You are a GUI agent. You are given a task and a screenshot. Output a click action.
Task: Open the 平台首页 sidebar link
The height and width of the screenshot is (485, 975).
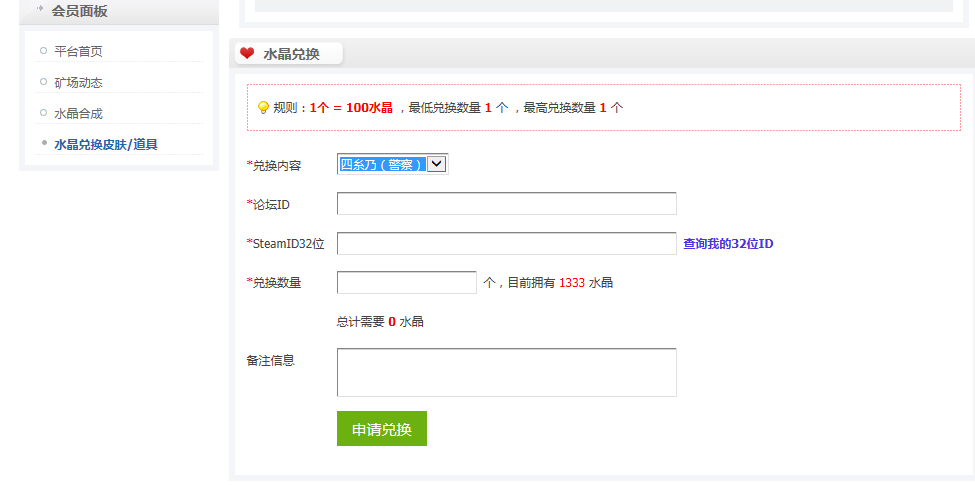click(x=78, y=52)
